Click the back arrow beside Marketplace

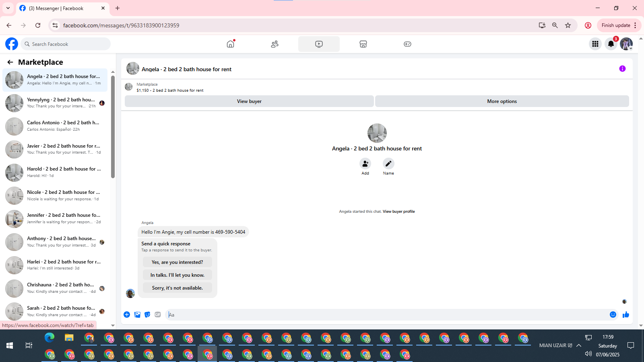tap(10, 62)
